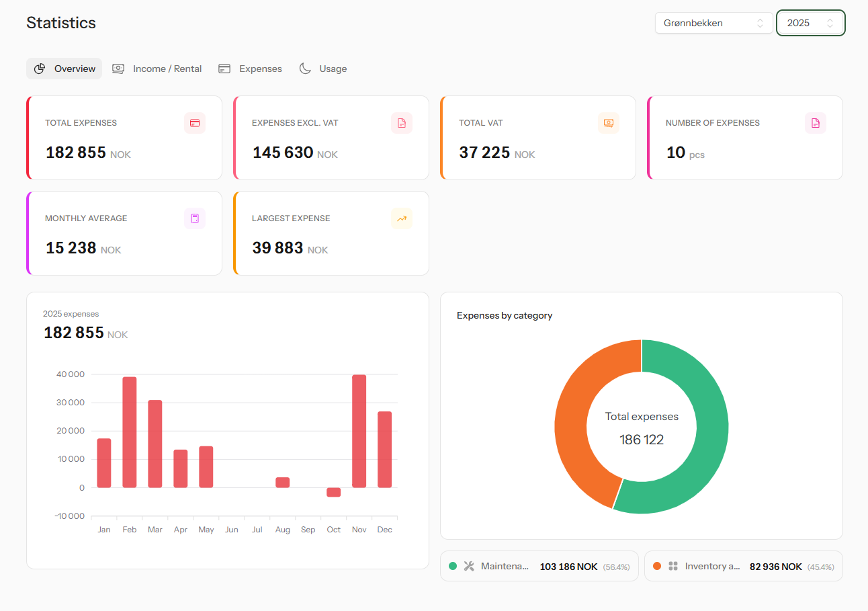
Task: Click the 'Expenses by category' heading
Action: click(x=505, y=315)
